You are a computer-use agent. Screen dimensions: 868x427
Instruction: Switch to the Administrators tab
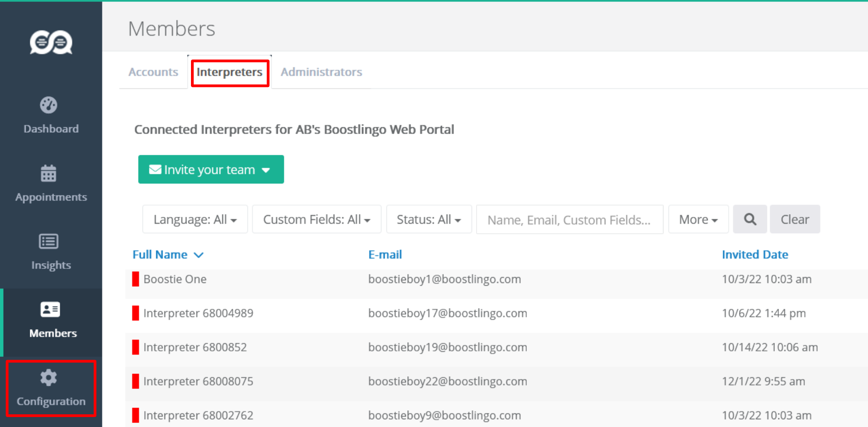[x=321, y=72]
